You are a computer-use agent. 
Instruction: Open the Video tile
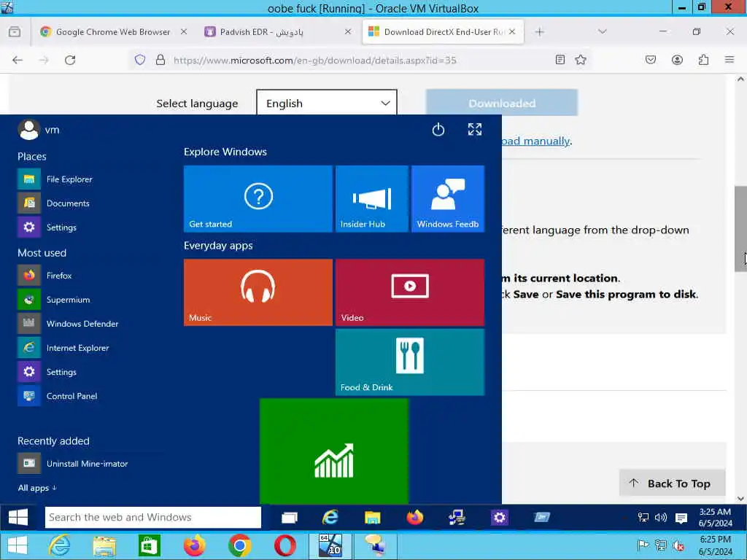click(x=410, y=292)
